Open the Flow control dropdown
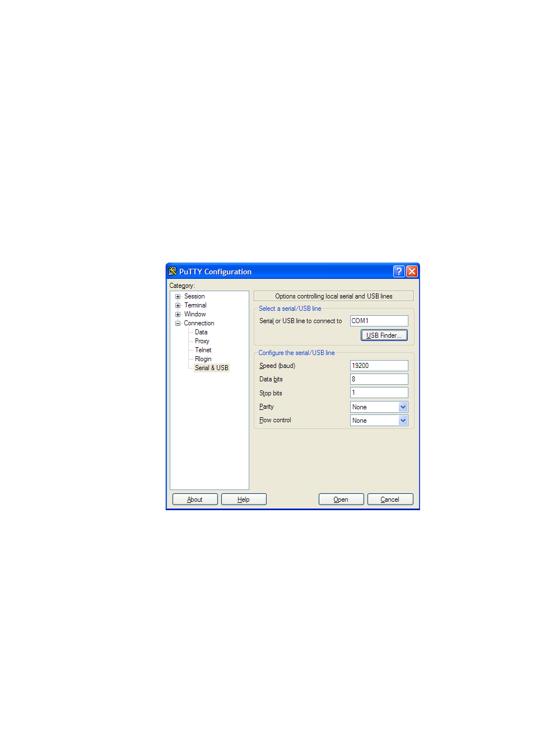Image resolution: width=535 pixels, height=756 pixels. pyautogui.click(x=379, y=421)
